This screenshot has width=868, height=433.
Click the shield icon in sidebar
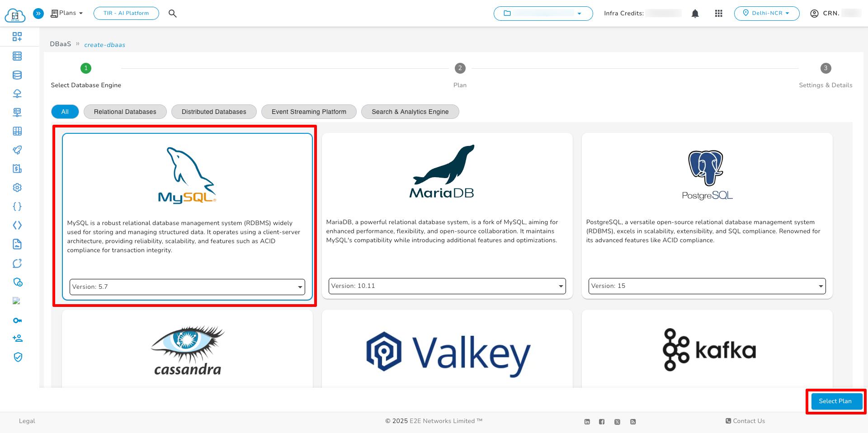click(18, 357)
